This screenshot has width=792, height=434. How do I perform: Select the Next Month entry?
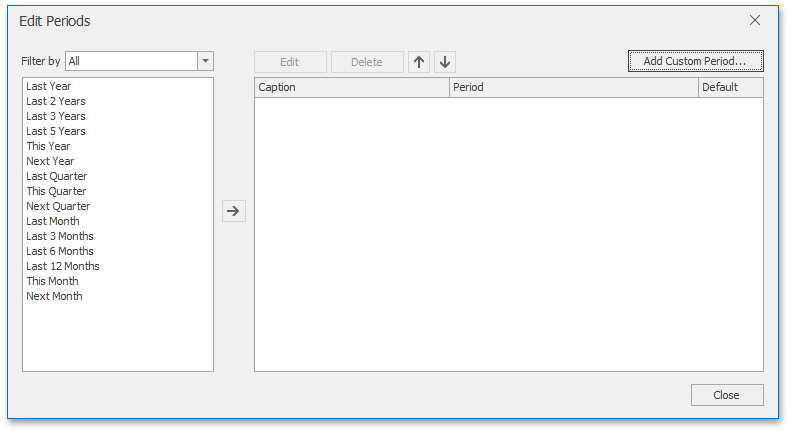pos(54,296)
